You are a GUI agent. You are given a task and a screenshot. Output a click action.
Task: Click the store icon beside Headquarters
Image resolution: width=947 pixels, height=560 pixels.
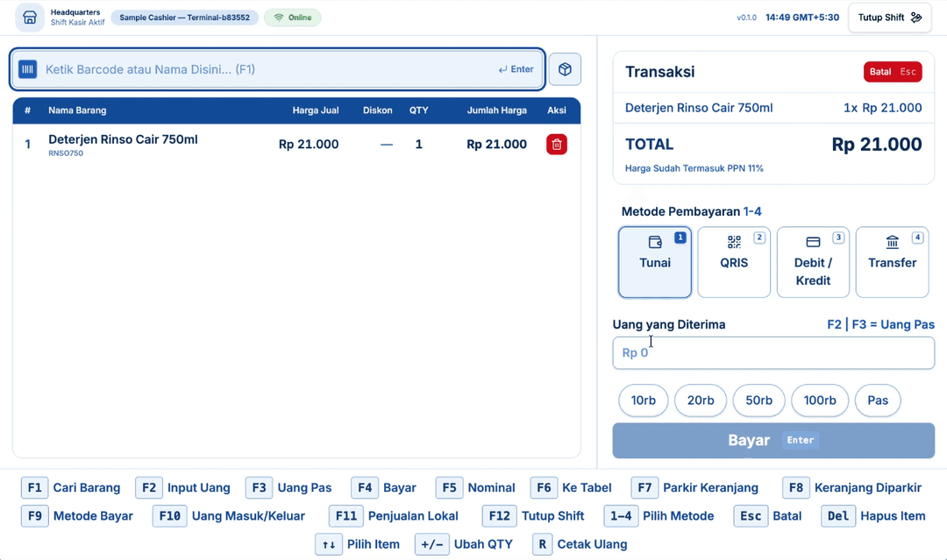(x=30, y=18)
